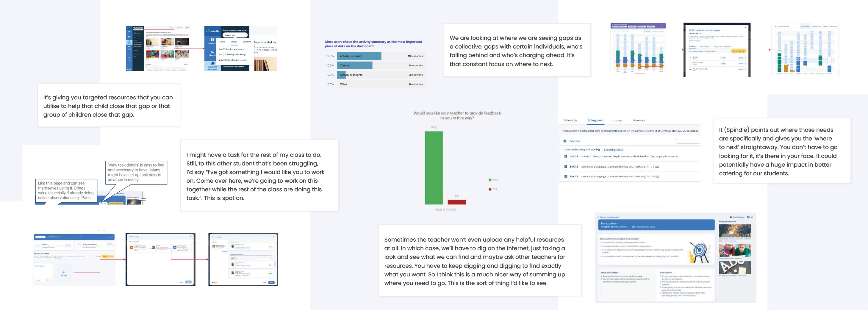Screen dimensions: 868x310
Task: Uncheck the SpK1.1 indicator checkbox
Action: [x=566, y=156]
